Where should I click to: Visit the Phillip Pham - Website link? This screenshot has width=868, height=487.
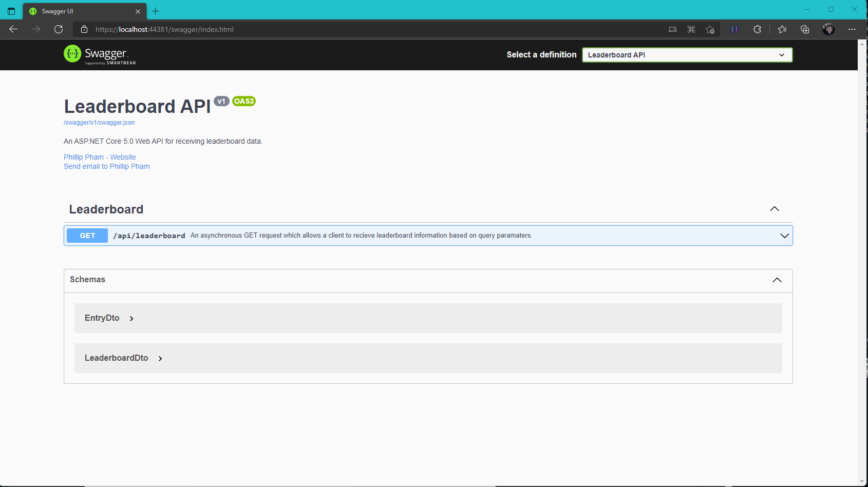100,157
